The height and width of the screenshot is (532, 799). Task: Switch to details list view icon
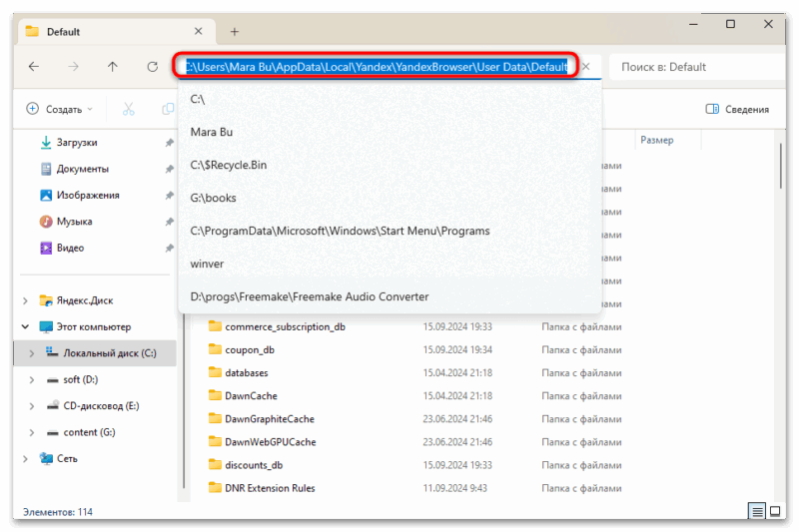pyautogui.click(x=757, y=511)
